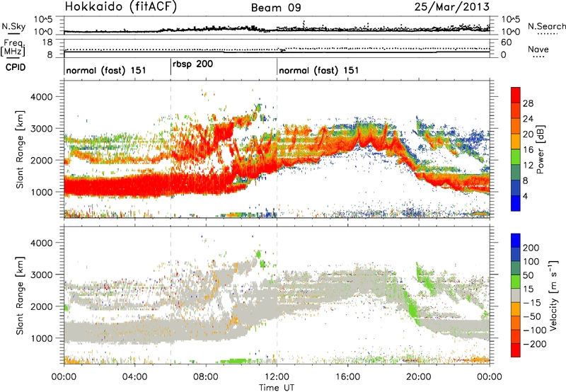
Task: Click the velocity color bar's gray segment
Action: tap(516, 295)
